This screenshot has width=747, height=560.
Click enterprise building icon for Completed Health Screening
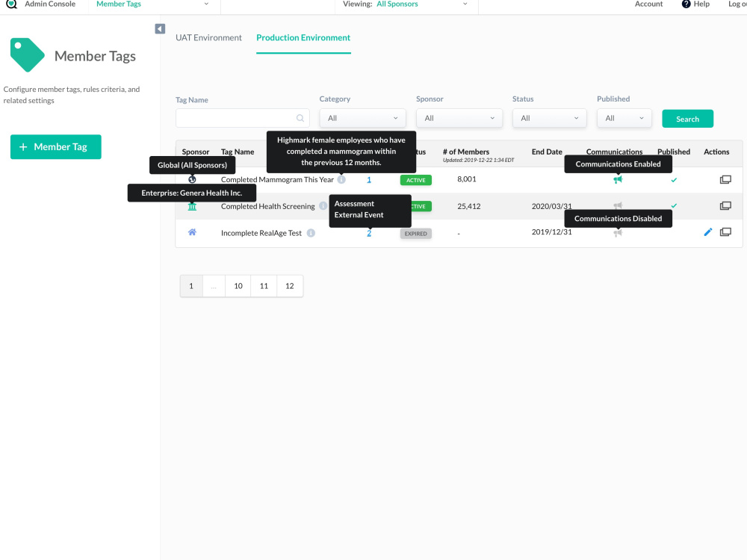click(192, 206)
